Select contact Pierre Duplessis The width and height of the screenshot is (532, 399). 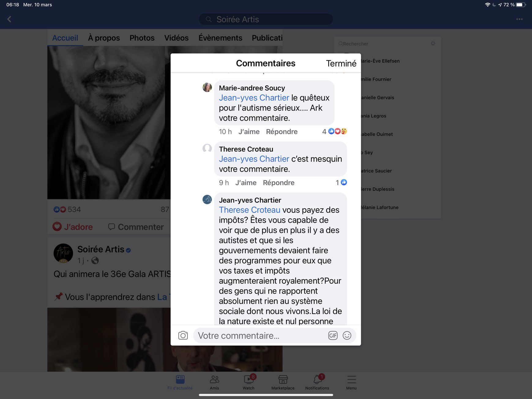tap(377, 189)
